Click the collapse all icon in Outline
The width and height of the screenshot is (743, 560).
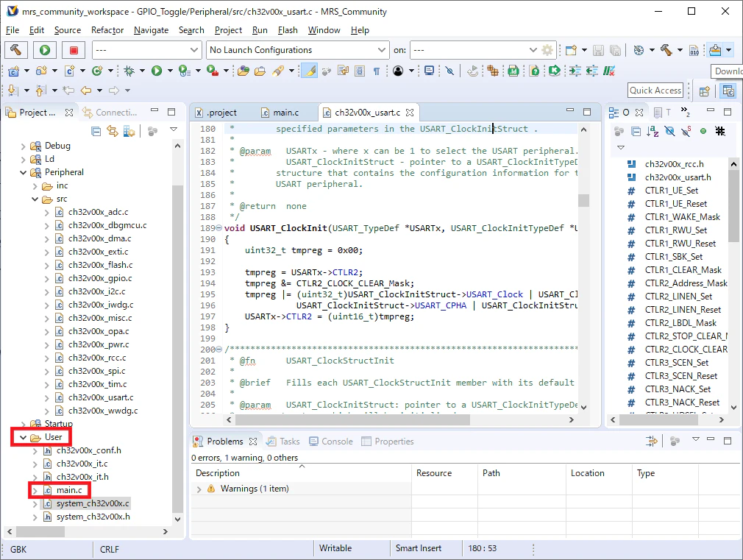click(636, 131)
